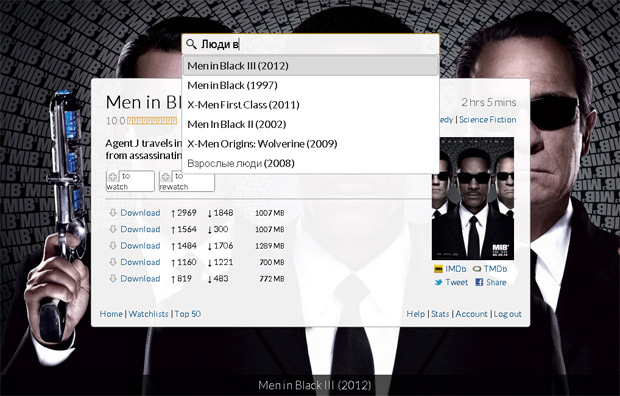This screenshot has height=396, width=620.
Task: Add movie with the "to watch" button
Action: (130, 181)
